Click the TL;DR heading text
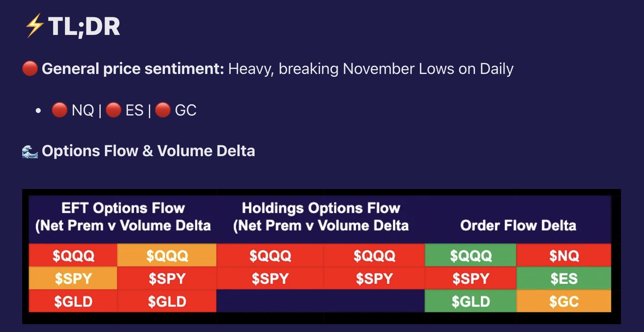Screen dimensions: 644x332 tap(84, 27)
